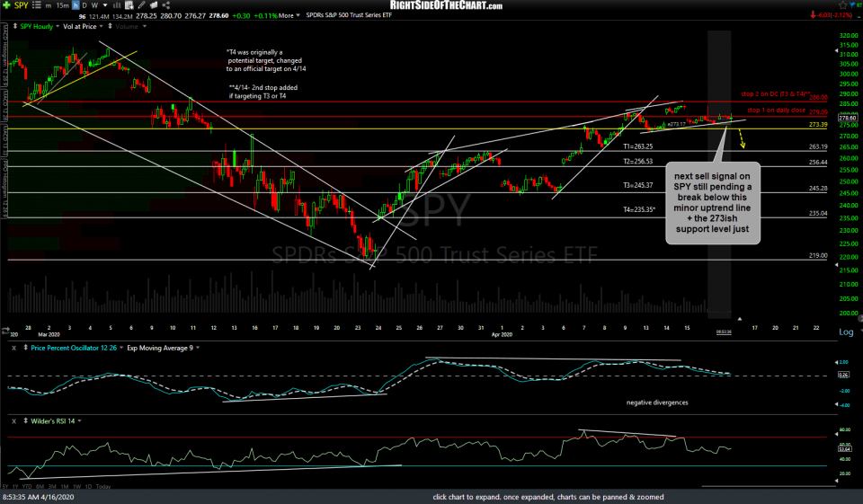863x504 pixels.
Task: Toggle the Log scale button
Action: [x=846, y=332]
